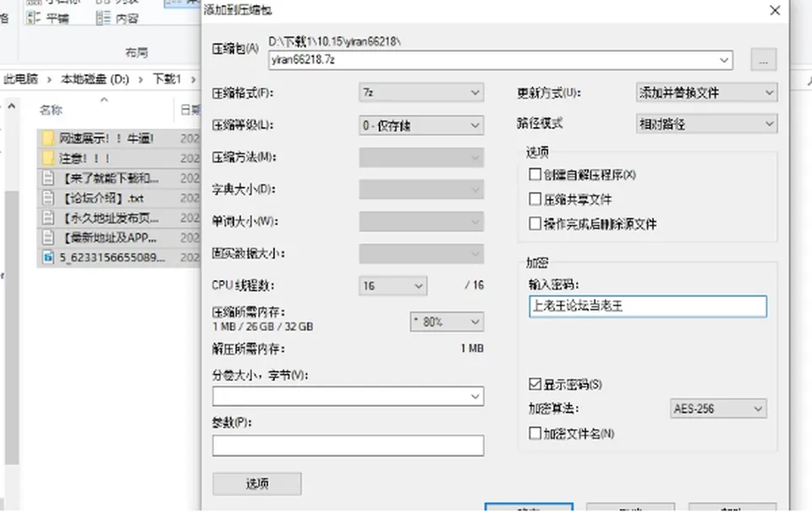Select file name 【永久地址发布页...
Viewport: 812px width, 512px height.
[x=110, y=218]
